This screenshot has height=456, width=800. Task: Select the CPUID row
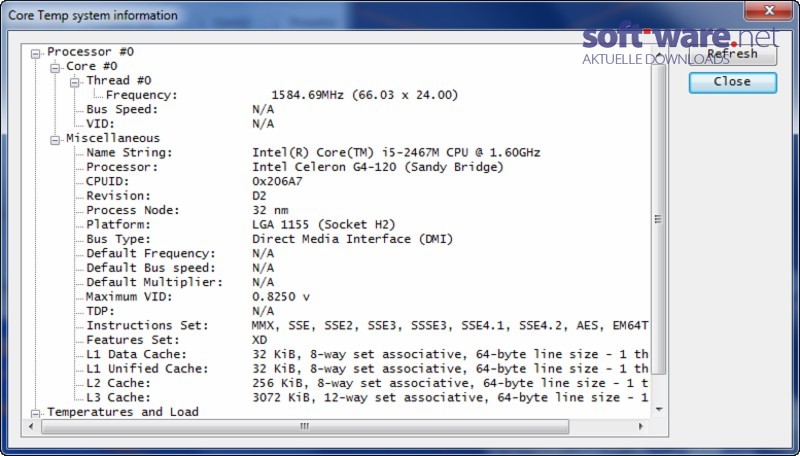(x=194, y=181)
